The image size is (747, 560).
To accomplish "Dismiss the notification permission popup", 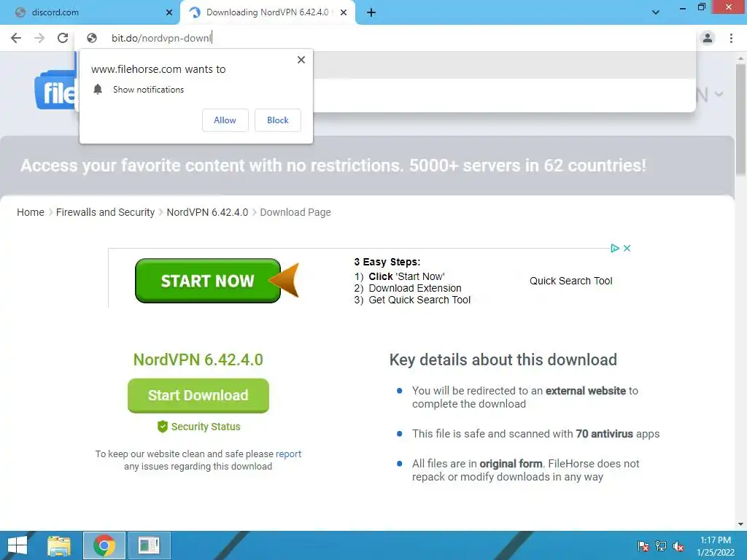I will 301,60.
